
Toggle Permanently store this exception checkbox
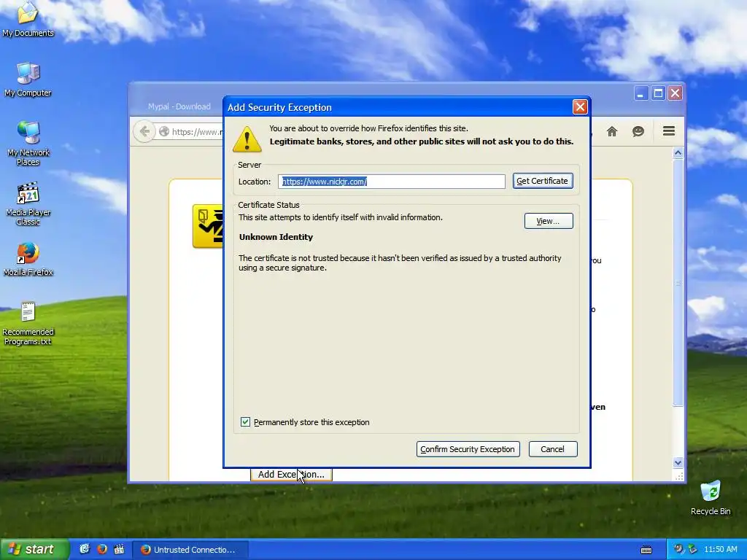[245, 422]
